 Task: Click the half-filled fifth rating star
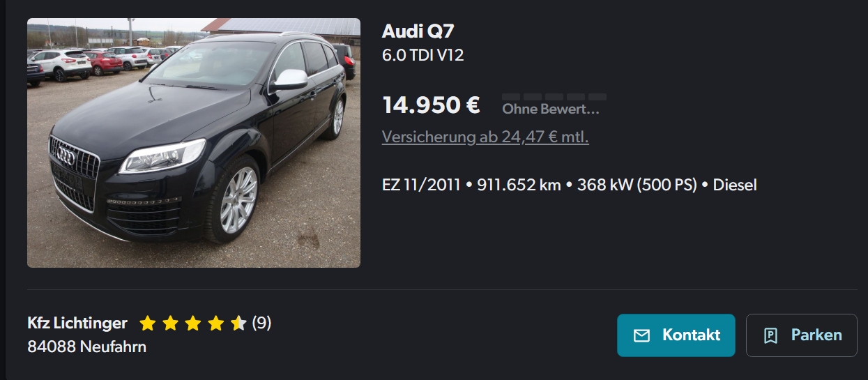click(x=238, y=323)
